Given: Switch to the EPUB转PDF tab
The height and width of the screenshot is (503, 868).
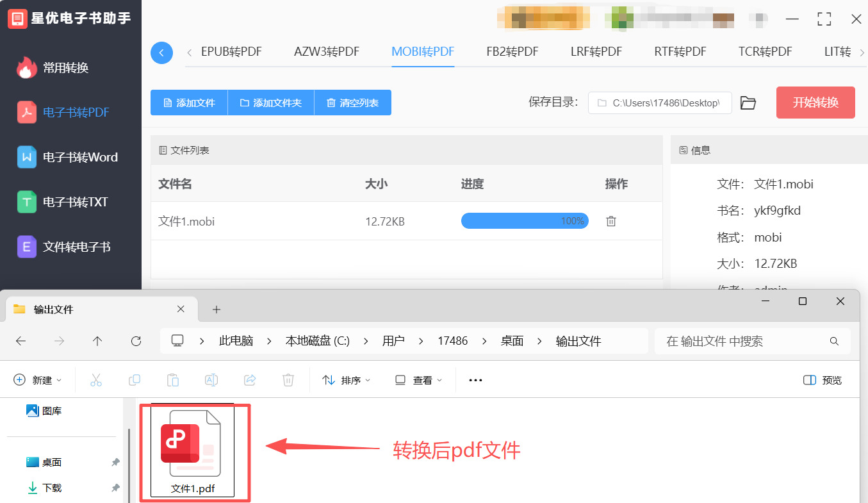Looking at the screenshot, I should (231, 52).
